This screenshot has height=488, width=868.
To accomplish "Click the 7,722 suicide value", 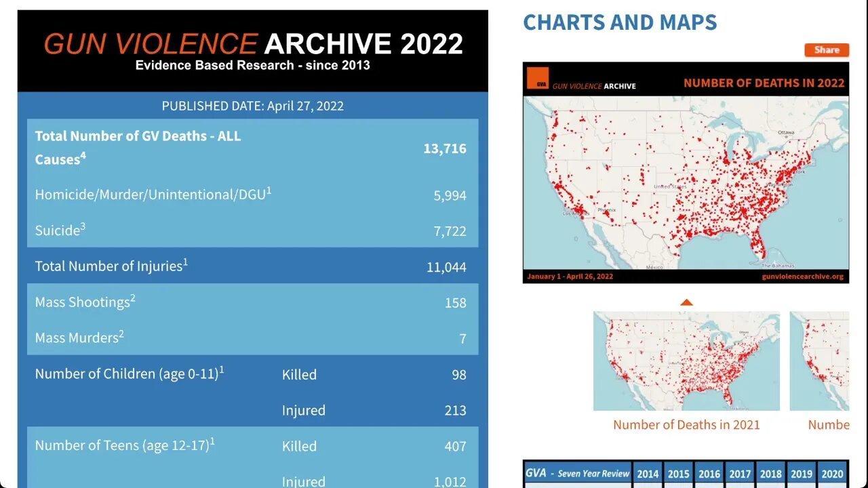I will 450,231.
